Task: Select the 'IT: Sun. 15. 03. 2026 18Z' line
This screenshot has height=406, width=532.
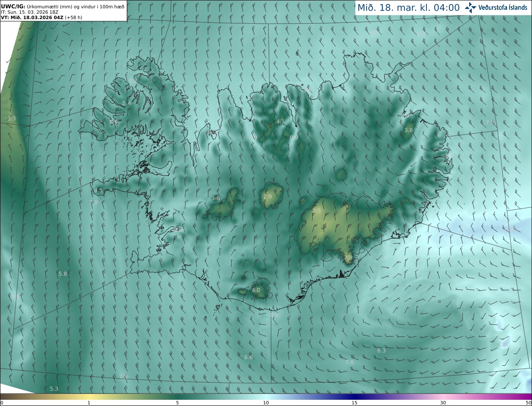Action: click(30, 12)
